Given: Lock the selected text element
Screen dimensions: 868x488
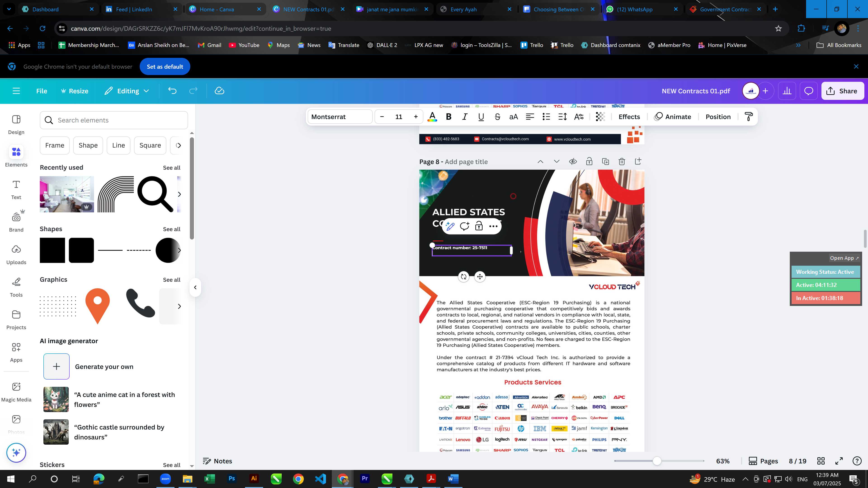Looking at the screenshot, I should click(479, 226).
